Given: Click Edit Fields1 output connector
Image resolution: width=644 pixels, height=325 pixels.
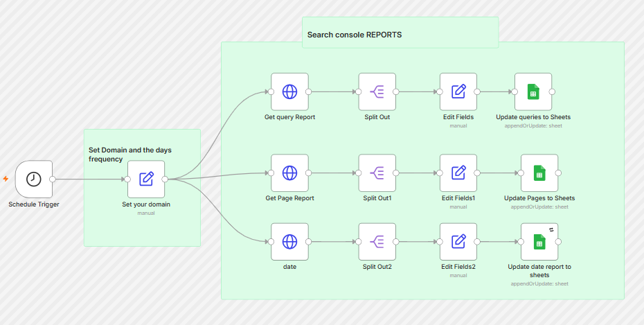Looking at the screenshot, I should [477, 173].
